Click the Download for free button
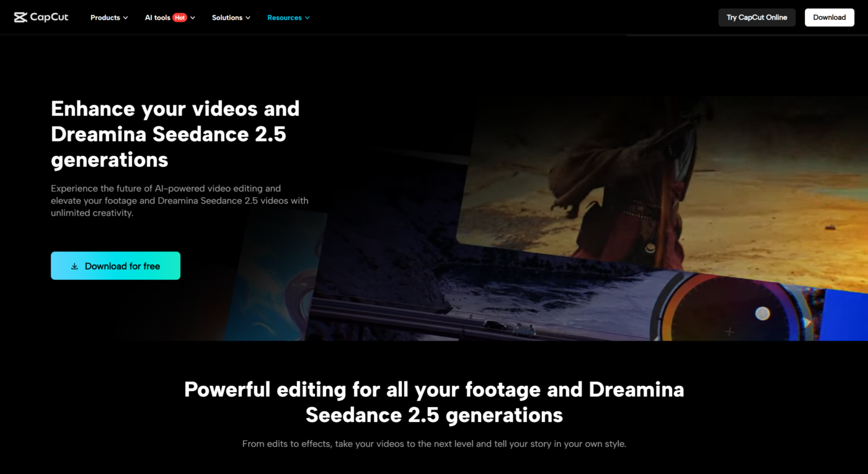 (115, 266)
